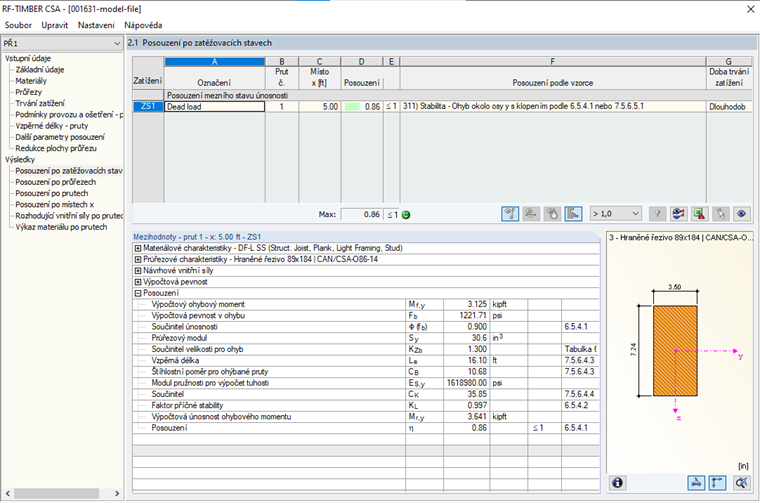Click cross-section info button

618,483
